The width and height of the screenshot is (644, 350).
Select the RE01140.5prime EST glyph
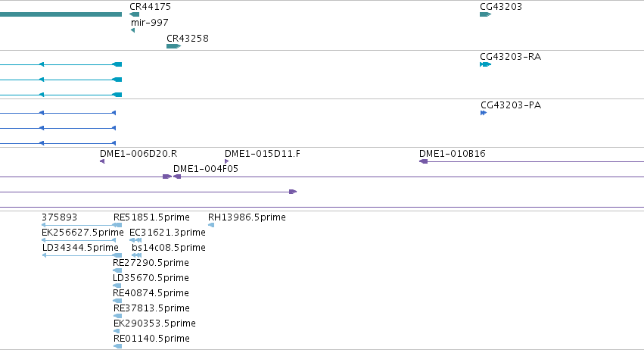click(x=117, y=346)
